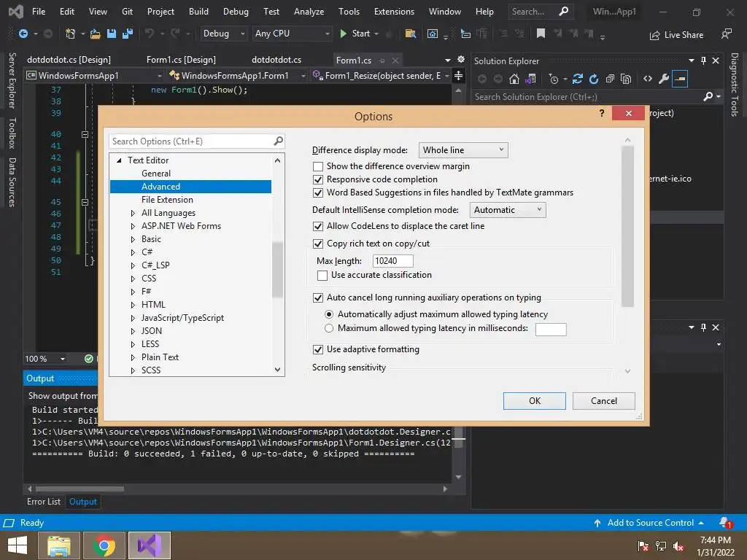Click Show All Files in Solution Explorer
The height and width of the screenshot is (560, 747).
click(x=626, y=79)
